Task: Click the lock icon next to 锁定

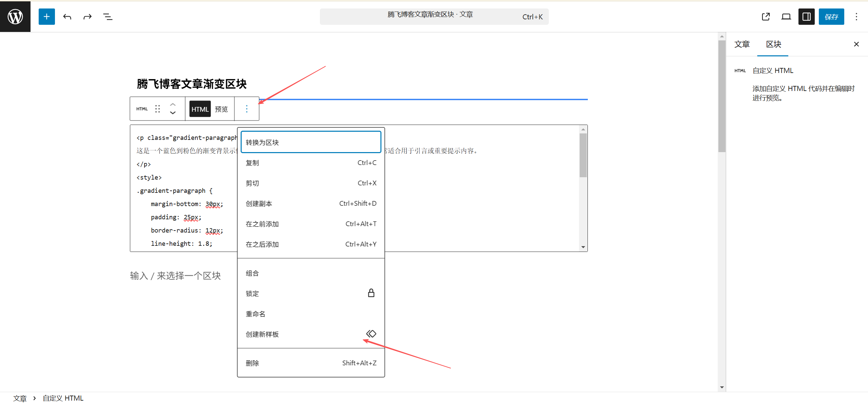Action: (370, 293)
